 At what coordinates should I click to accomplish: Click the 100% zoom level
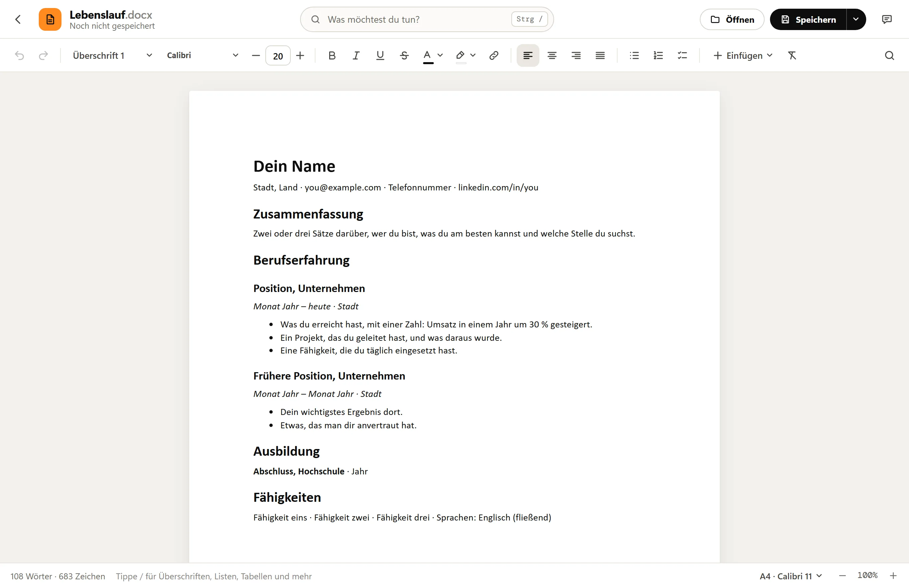coord(867,575)
